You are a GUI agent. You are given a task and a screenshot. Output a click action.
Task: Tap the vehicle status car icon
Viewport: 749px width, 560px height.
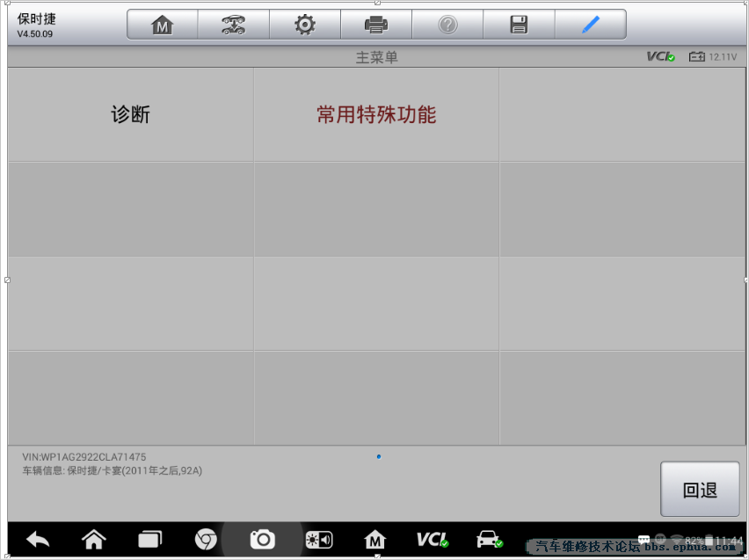tap(489, 540)
